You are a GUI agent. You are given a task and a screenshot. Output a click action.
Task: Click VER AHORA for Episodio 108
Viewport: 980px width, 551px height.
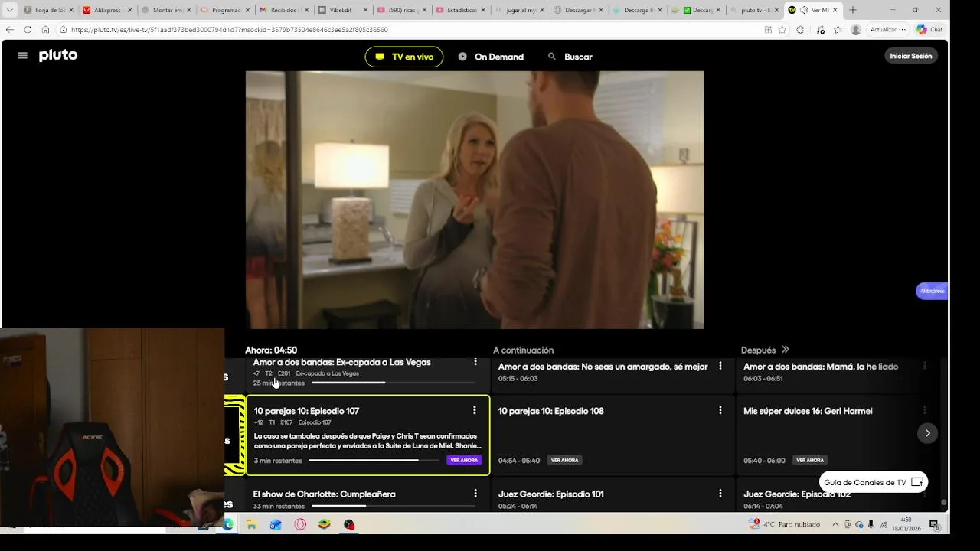564,460
